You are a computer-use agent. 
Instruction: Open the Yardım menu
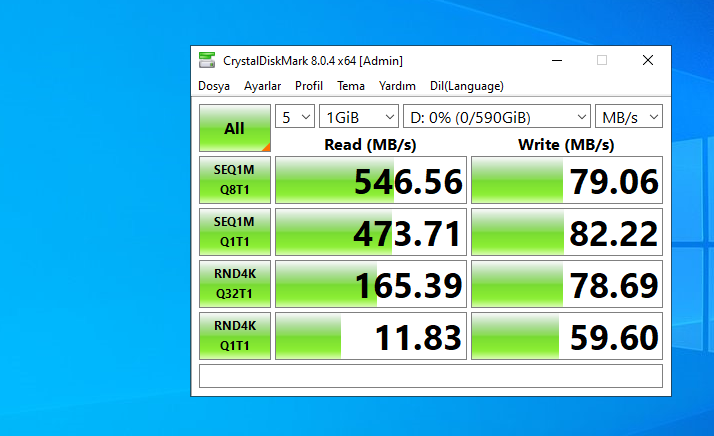point(397,86)
